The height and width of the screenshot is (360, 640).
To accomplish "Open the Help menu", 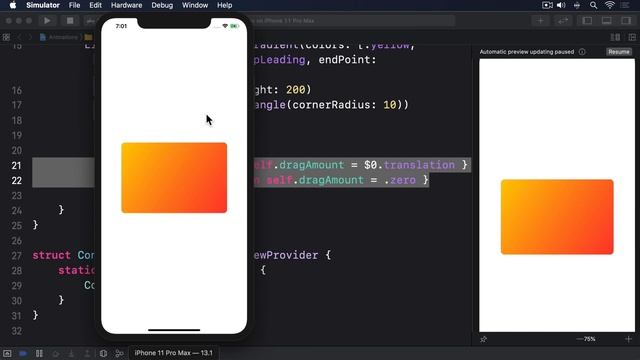I will pos(224,5).
